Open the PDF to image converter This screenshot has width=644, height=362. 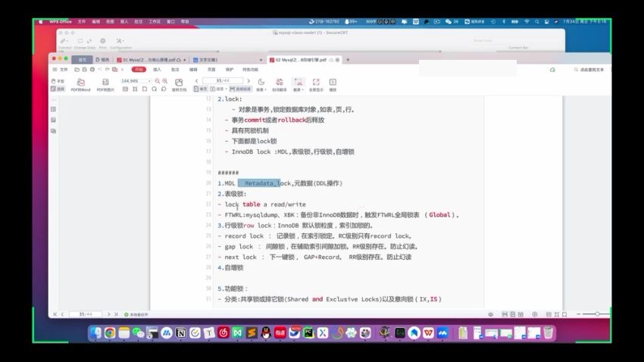tap(105, 85)
